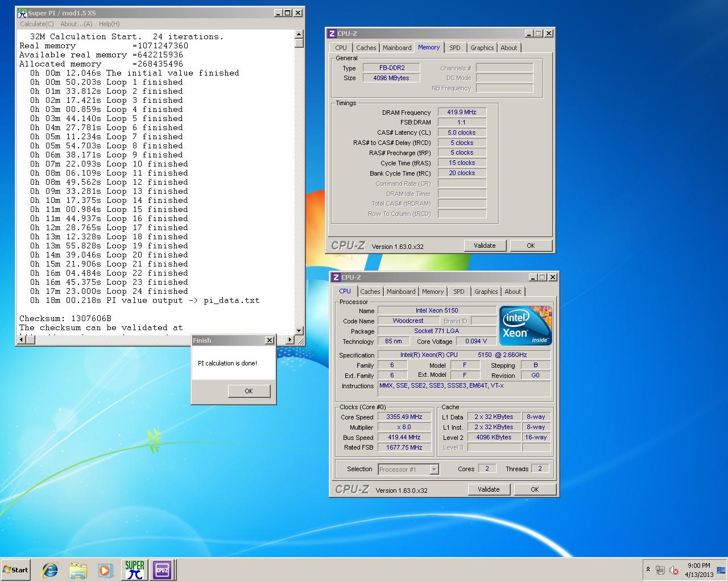
Task: Click memory Type field FB-DDR2
Action: (392, 68)
